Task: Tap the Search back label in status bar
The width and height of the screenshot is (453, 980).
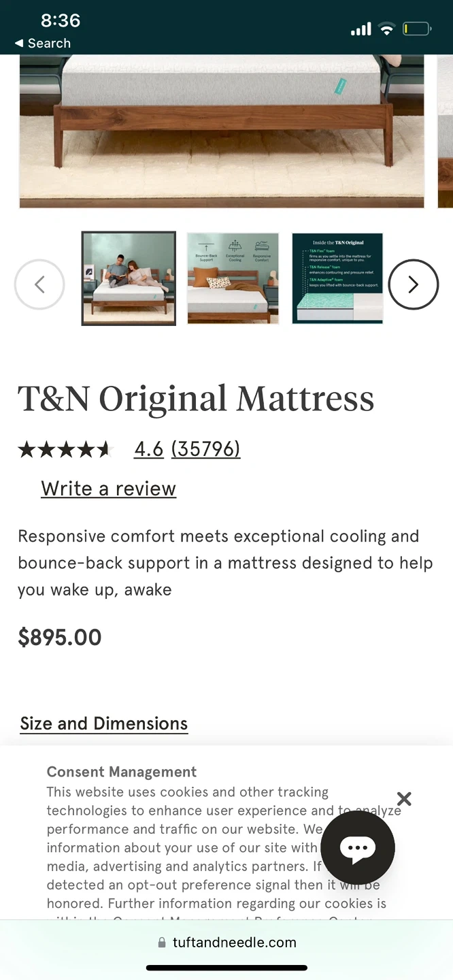Action: pyautogui.click(x=49, y=43)
